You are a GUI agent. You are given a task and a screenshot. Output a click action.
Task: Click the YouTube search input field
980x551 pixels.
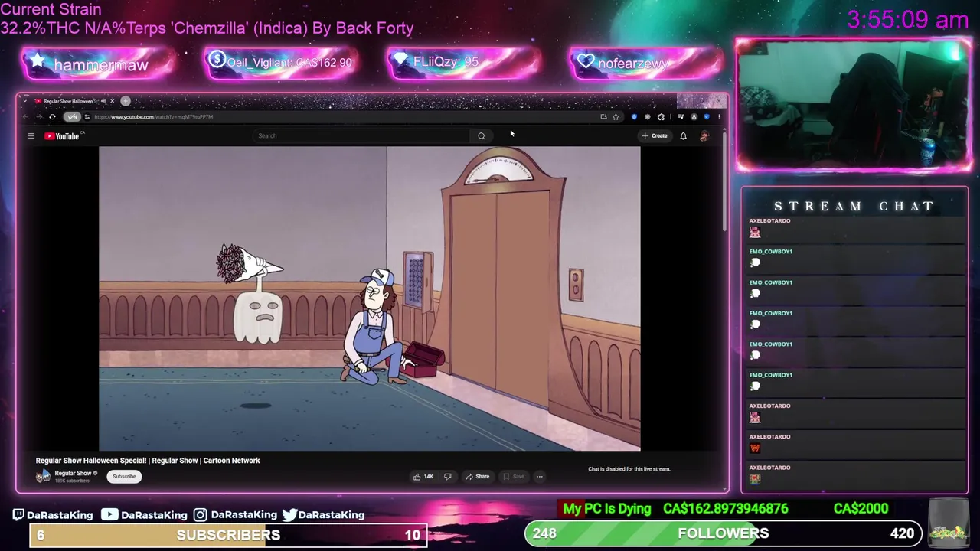(361, 136)
